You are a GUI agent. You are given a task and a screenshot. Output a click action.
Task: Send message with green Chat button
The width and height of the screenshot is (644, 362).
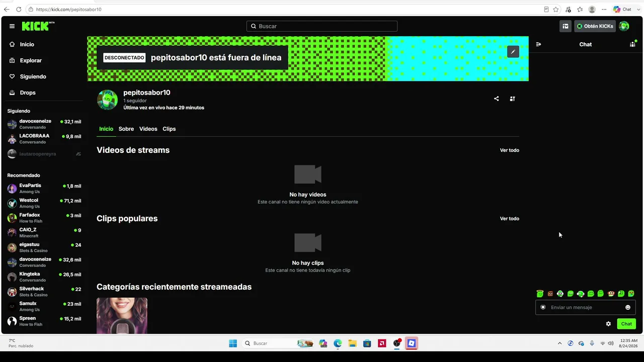tap(626, 324)
